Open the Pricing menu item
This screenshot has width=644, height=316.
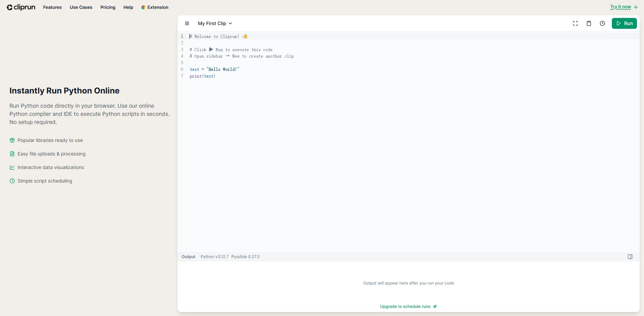coord(108,7)
